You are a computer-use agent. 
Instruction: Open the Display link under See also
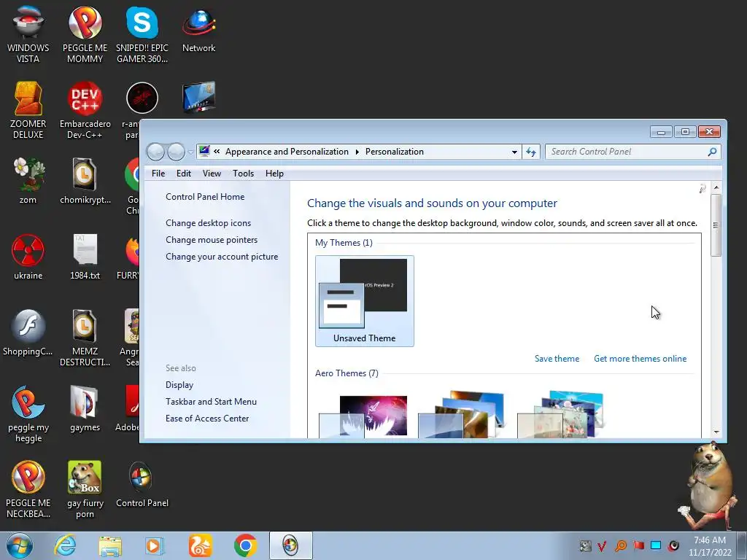179,385
